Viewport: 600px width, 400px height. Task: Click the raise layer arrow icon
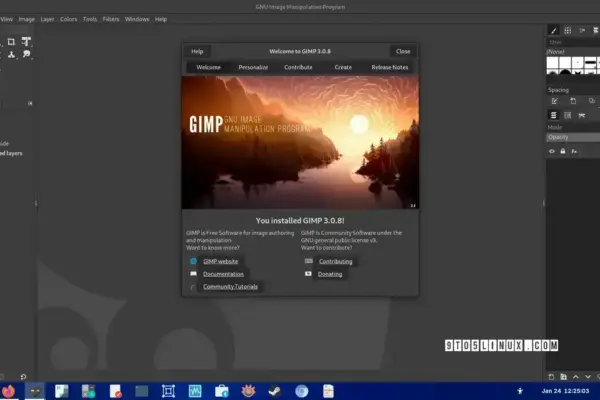(x=576, y=377)
